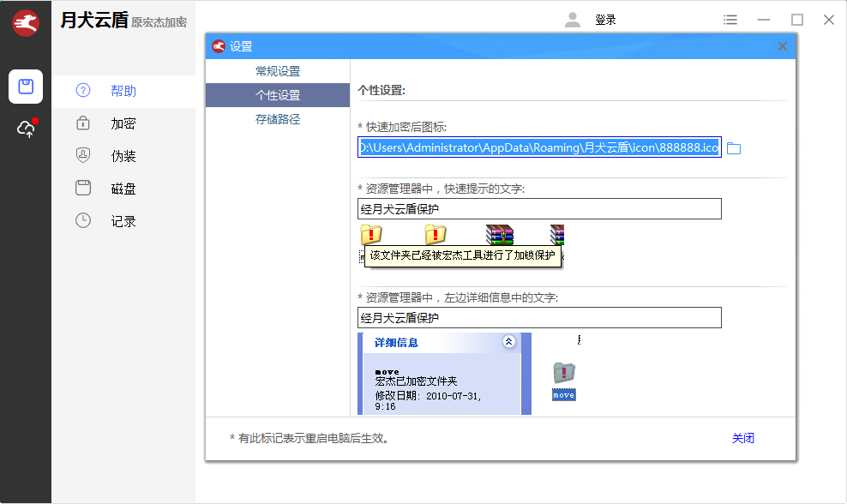
Task: Click the help question mark icon
Action: click(x=83, y=91)
